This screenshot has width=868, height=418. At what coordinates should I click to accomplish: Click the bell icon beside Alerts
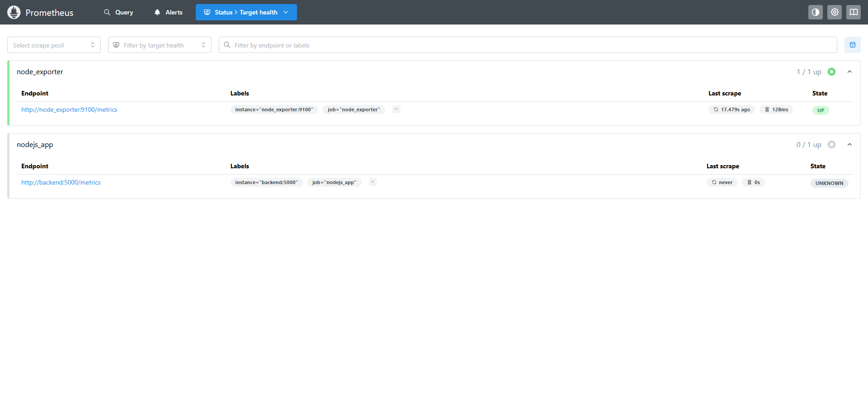pos(157,12)
